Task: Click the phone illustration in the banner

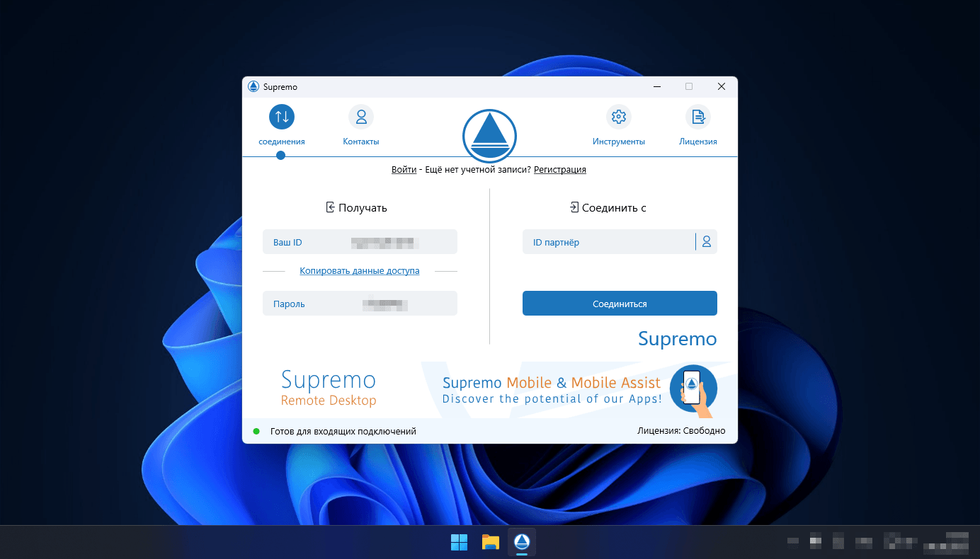Action: [x=693, y=389]
